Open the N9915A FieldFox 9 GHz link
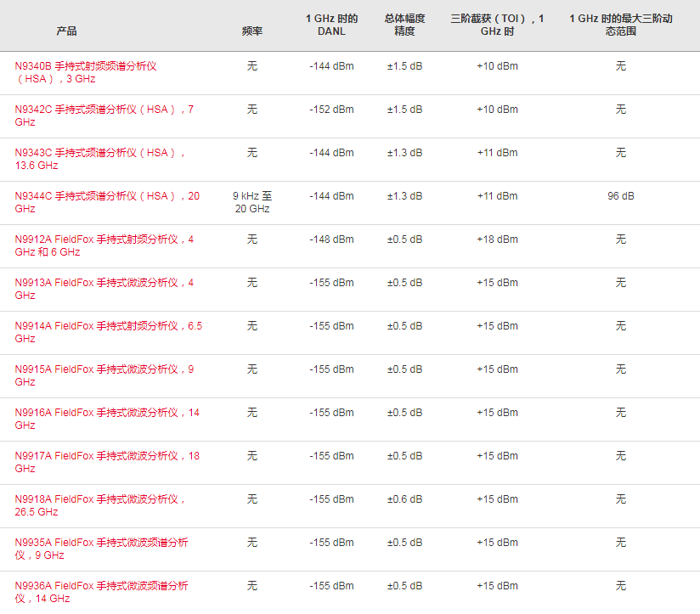Image resolution: width=700 pixels, height=614 pixels. (x=104, y=375)
